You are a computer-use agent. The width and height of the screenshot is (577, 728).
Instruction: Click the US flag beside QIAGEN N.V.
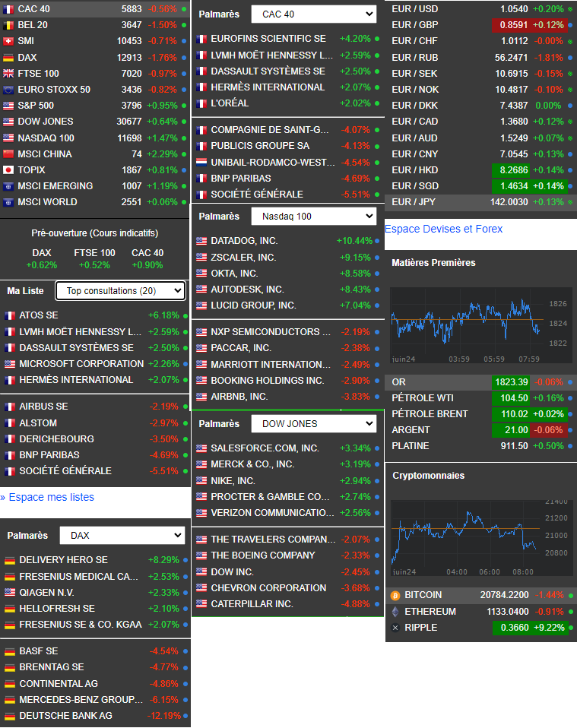tap(10, 593)
